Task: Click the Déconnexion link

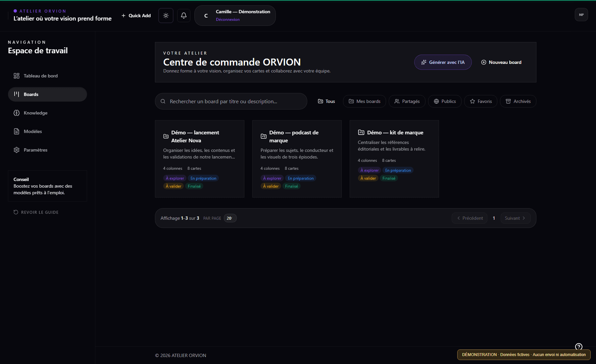Action: (x=228, y=20)
